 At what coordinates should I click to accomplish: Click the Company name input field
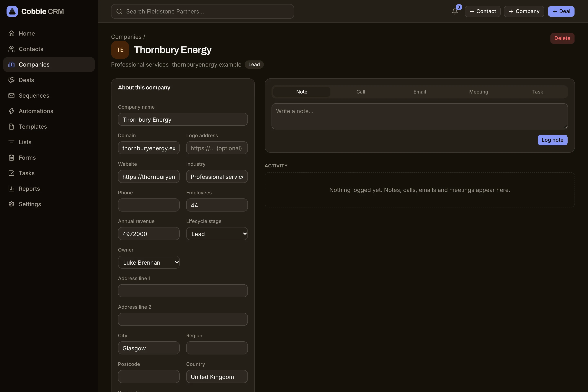tap(183, 119)
